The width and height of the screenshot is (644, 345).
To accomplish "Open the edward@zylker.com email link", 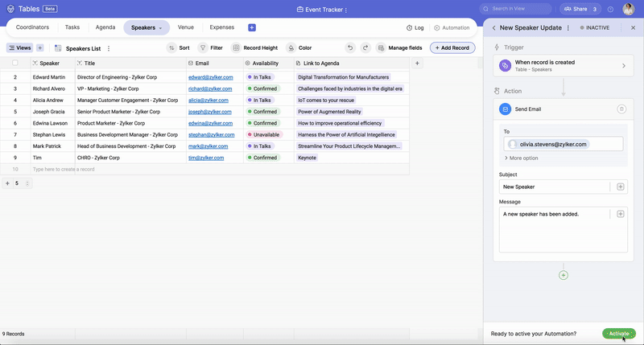I will 210,77.
